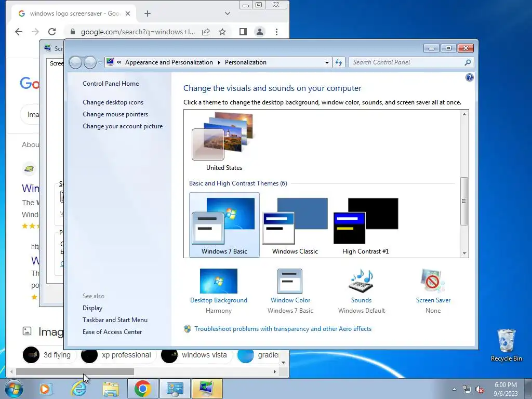Viewport: 532px width, 399px height.
Task: Switch to Chrome taskbar button
Action: (142, 389)
